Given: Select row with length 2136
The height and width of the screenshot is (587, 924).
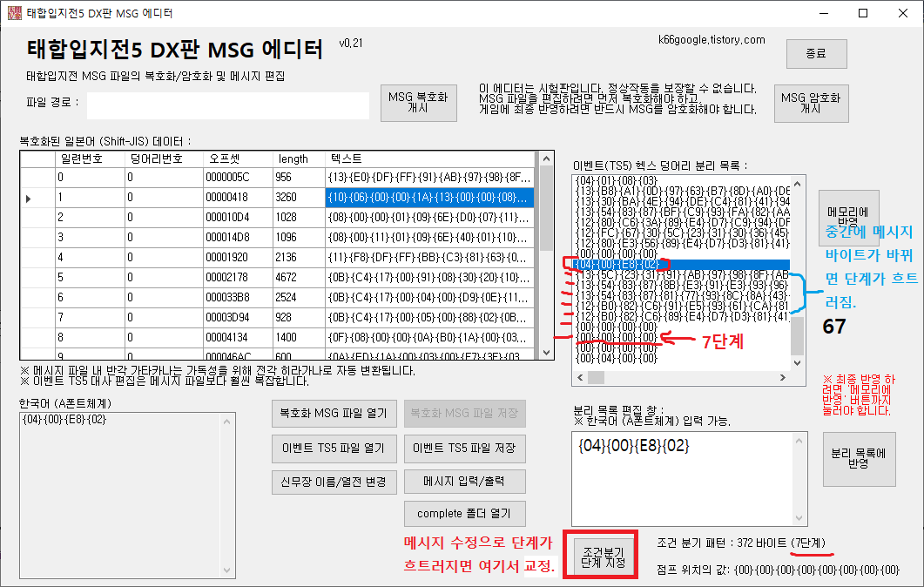Looking at the screenshot, I should [x=278, y=258].
